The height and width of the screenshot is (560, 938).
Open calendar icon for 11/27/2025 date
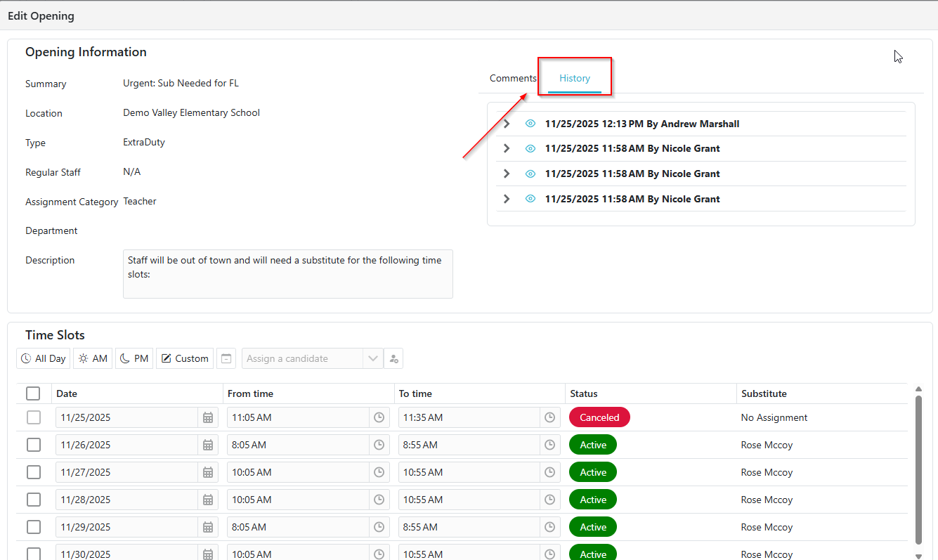(x=208, y=472)
